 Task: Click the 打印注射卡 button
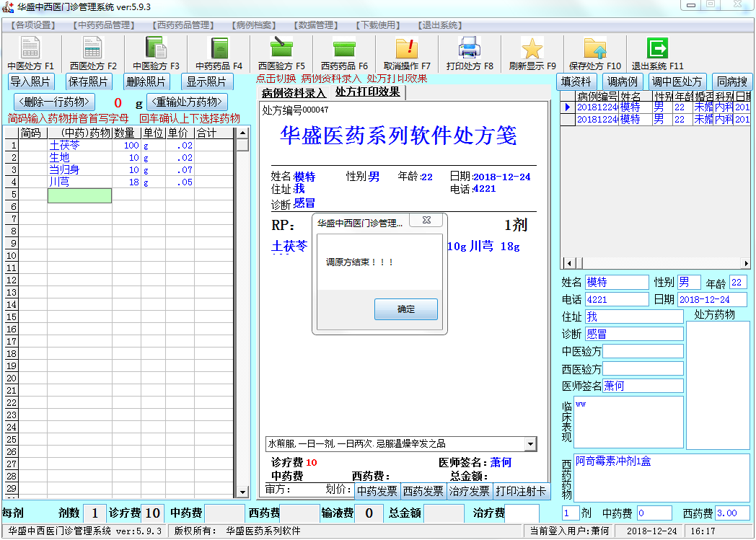coord(522,491)
